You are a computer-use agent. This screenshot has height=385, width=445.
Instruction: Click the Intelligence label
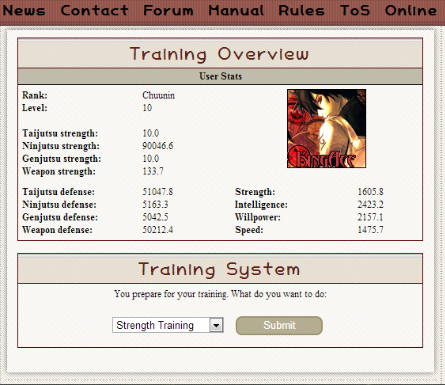(x=261, y=205)
